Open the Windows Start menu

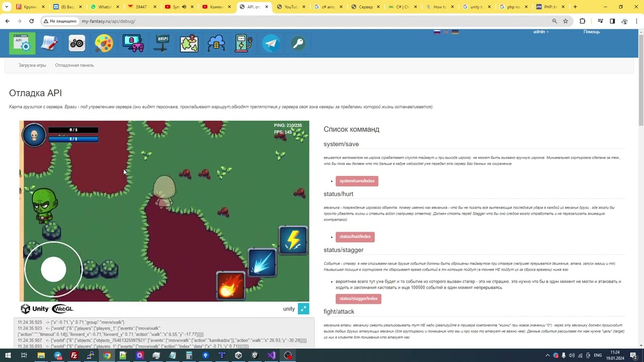pos(8,355)
